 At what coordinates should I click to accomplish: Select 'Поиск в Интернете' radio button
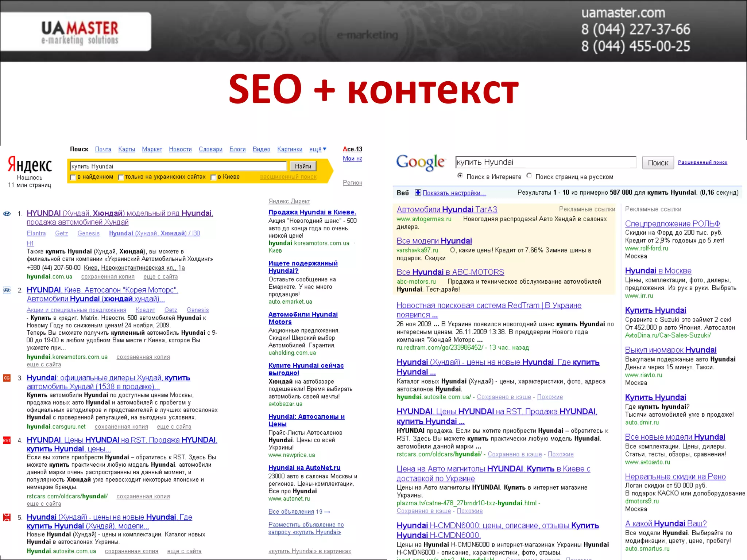[x=460, y=176]
